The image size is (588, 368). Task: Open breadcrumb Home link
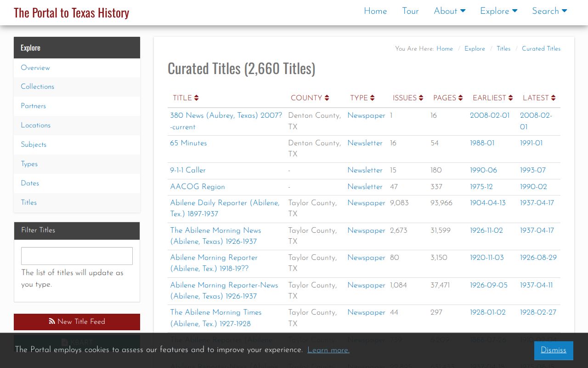pyautogui.click(x=445, y=49)
